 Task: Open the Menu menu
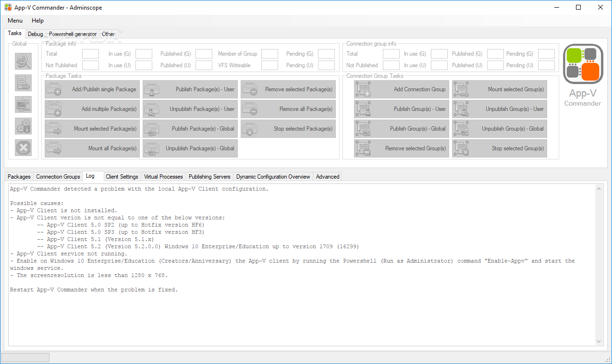15,21
